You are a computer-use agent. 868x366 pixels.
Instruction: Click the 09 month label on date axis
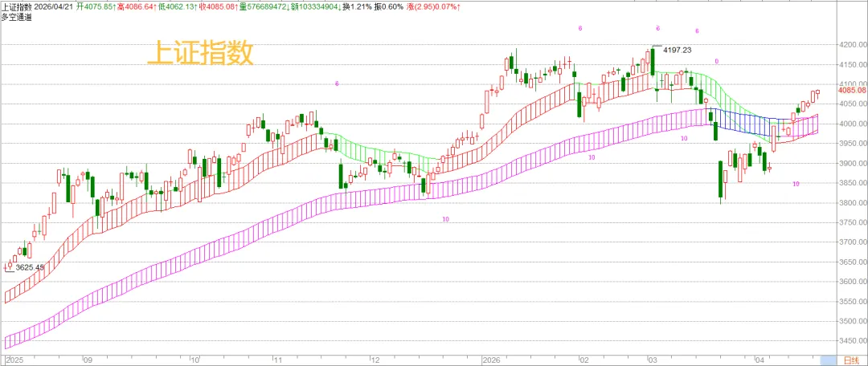click(87, 360)
